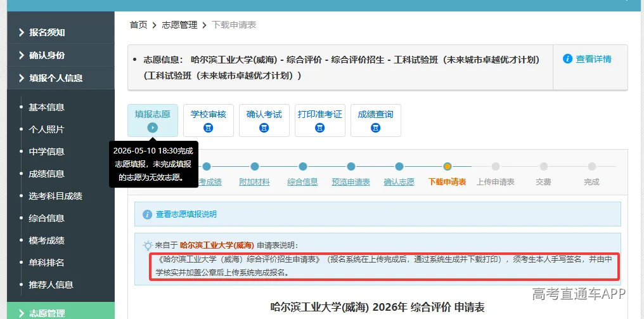
Task: Click the orange progress dot for 下载申请表
Action: click(448, 167)
